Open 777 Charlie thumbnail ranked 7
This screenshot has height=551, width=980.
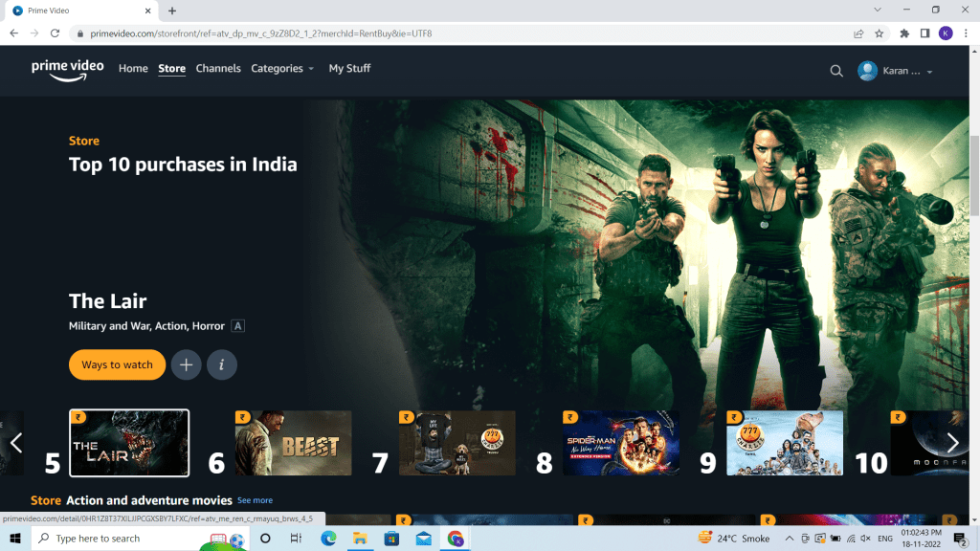(457, 443)
